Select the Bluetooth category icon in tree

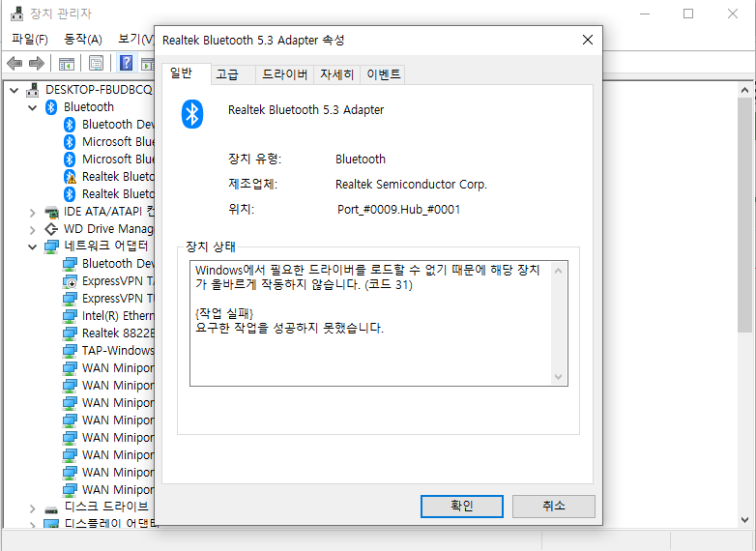[x=51, y=107]
